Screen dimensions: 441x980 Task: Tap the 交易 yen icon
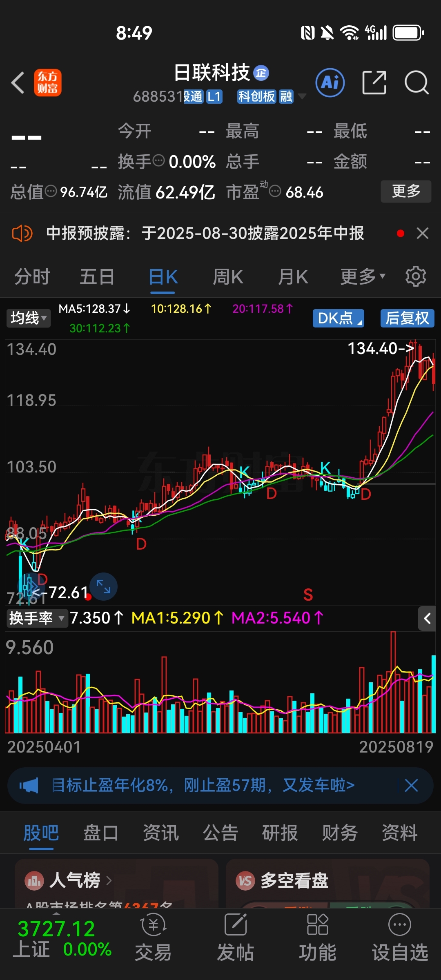pyautogui.click(x=153, y=925)
